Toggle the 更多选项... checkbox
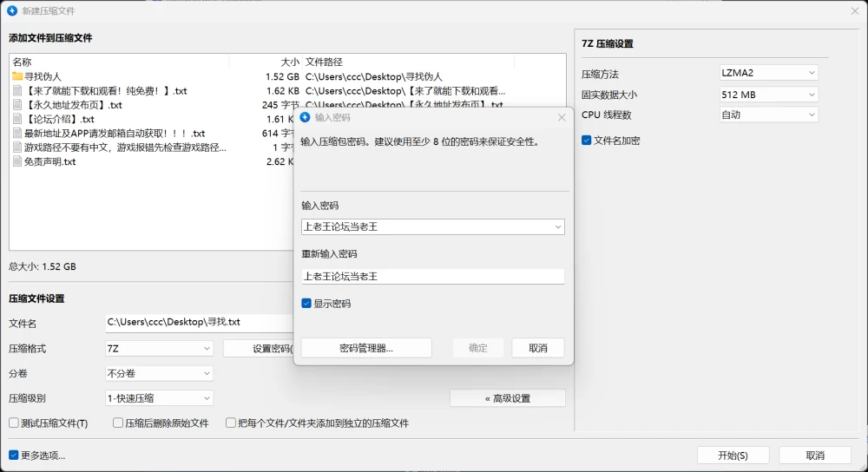 (14, 456)
